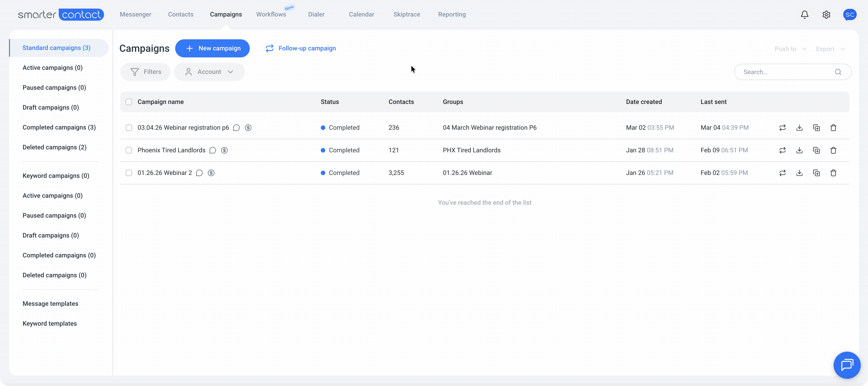Delete the Phoenix Tired Landlords campaign
Image resolution: width=868 pixels, height=386 pixels.
(834, 150)
